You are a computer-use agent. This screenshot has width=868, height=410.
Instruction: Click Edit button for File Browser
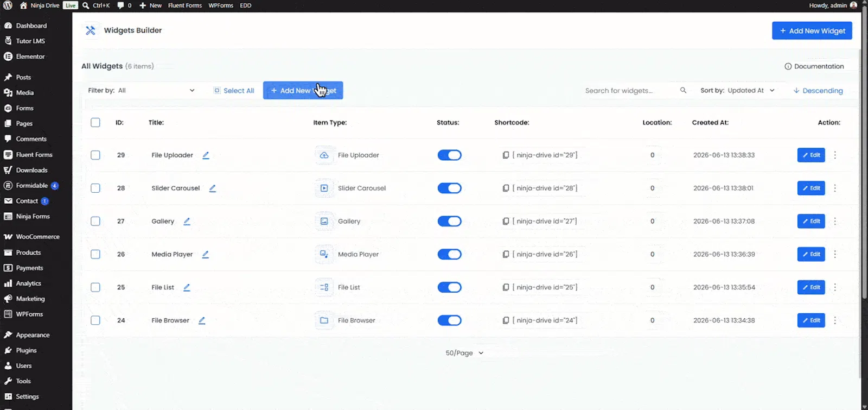coord(811,320)
